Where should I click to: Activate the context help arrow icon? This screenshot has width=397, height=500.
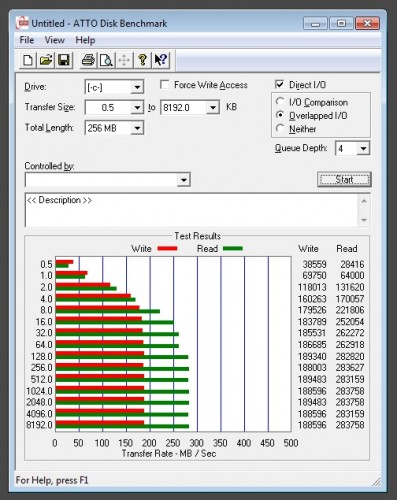pyautogui.click(x=161, y=60)
